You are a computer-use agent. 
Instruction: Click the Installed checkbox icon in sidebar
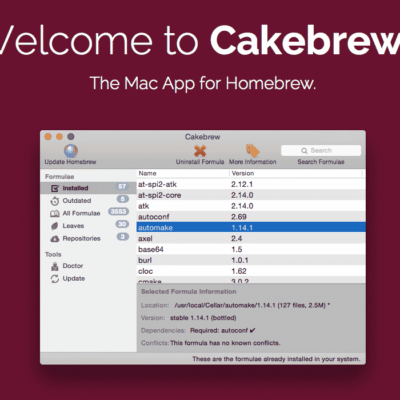(55, 188)
